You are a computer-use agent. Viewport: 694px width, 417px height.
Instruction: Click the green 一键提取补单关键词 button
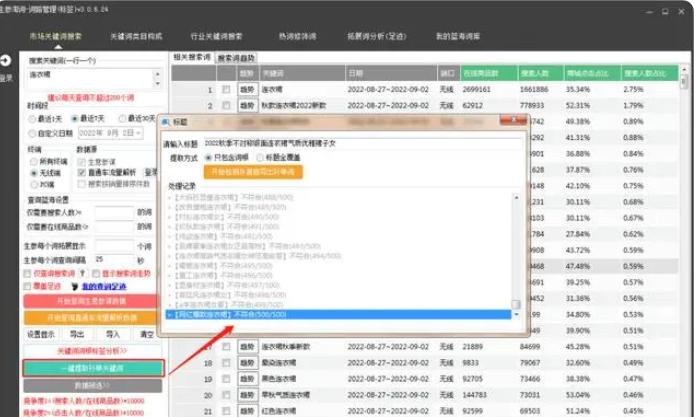[x=93, y=368]
